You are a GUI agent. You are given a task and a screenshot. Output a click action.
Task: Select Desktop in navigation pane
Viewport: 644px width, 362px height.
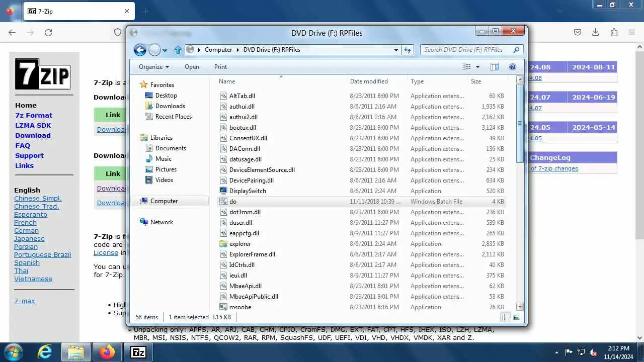tap(166, 96)
